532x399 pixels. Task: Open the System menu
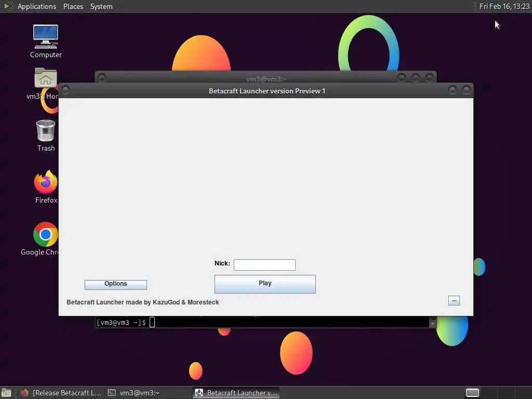(101, 6)
